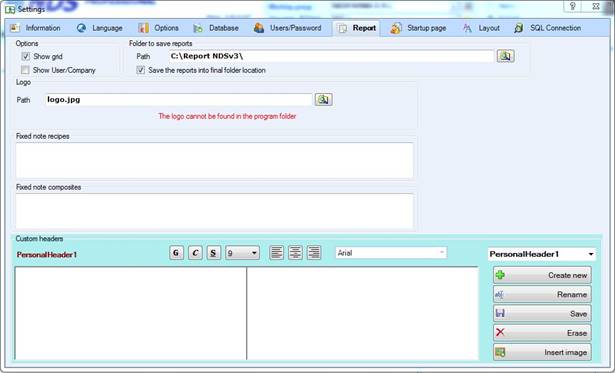Switch to the Startup page tab

point(418,28)
